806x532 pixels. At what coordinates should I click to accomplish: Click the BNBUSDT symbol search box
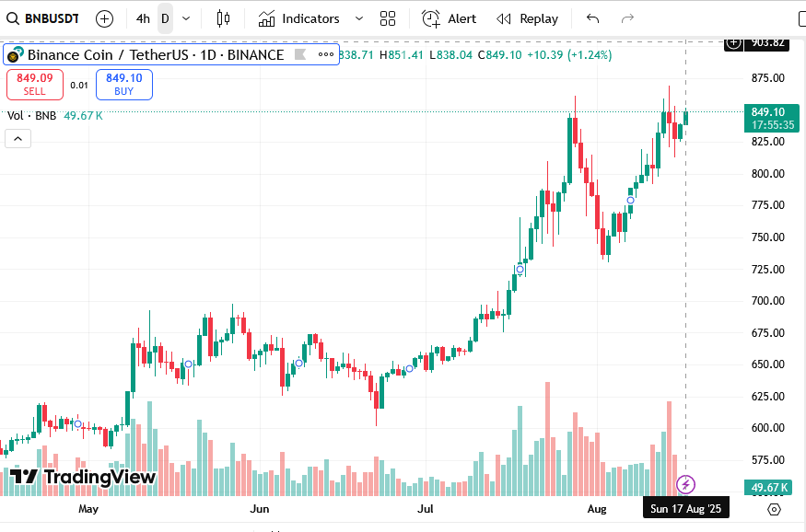pyautogui.click(x=44, y=18)
